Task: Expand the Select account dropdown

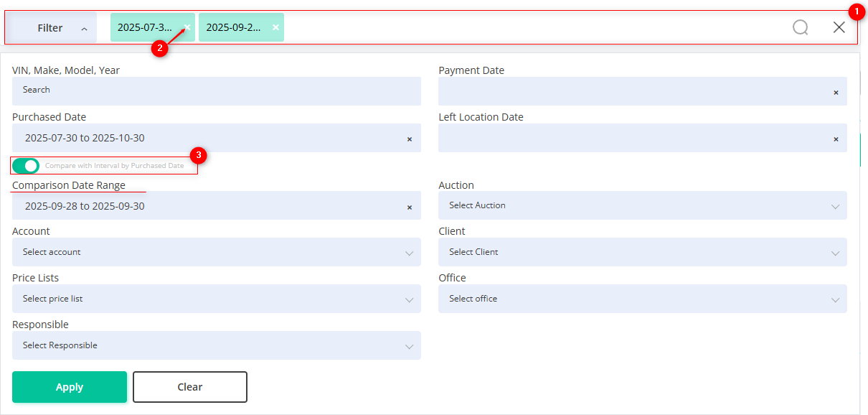Action: click(x=216, y=252)
